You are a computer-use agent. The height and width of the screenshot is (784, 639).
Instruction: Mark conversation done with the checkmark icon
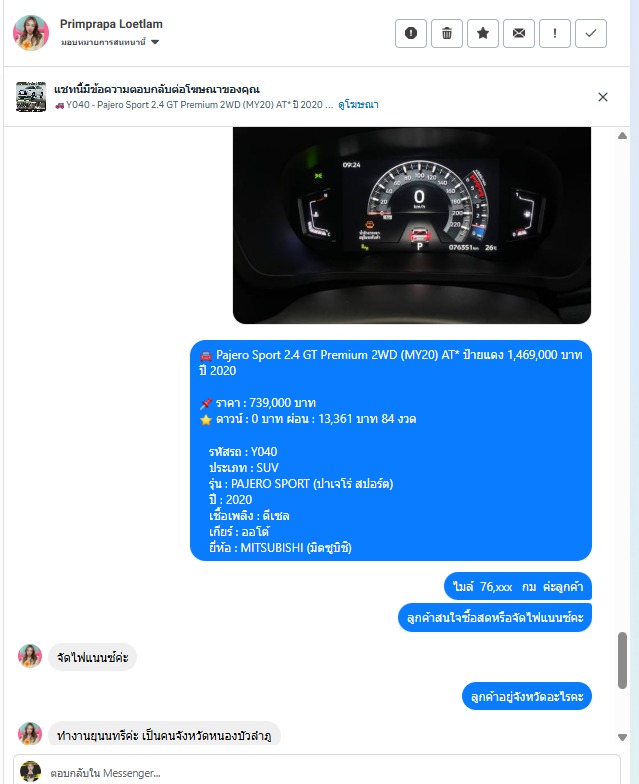click(590, 34)
